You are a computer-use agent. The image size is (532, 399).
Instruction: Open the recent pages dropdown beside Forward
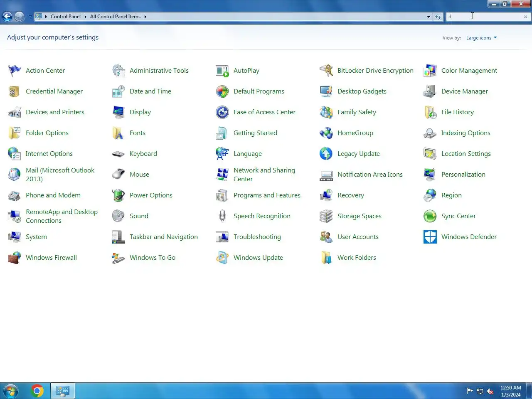[30, 17]
